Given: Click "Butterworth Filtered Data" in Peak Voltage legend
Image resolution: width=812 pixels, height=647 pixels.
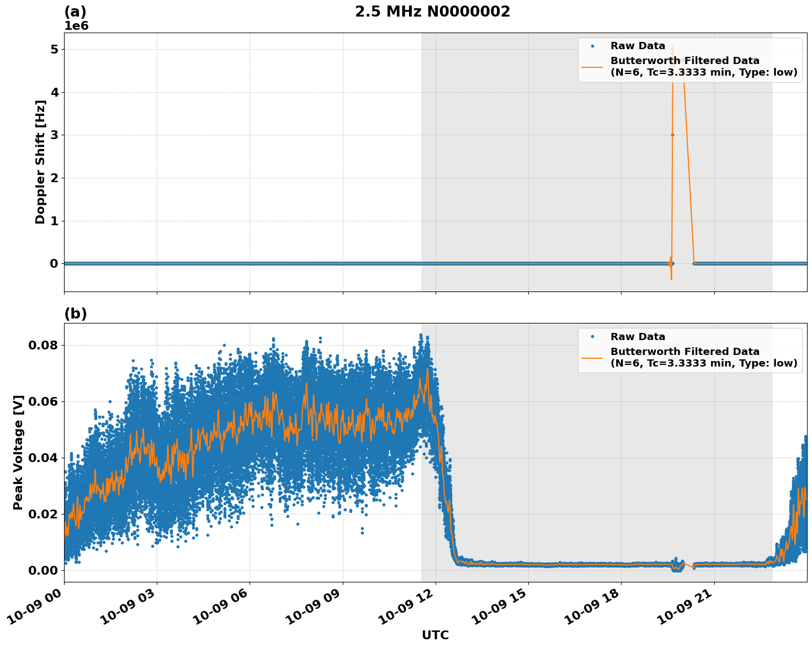Looking at the screenshot, I should [684, 352].
